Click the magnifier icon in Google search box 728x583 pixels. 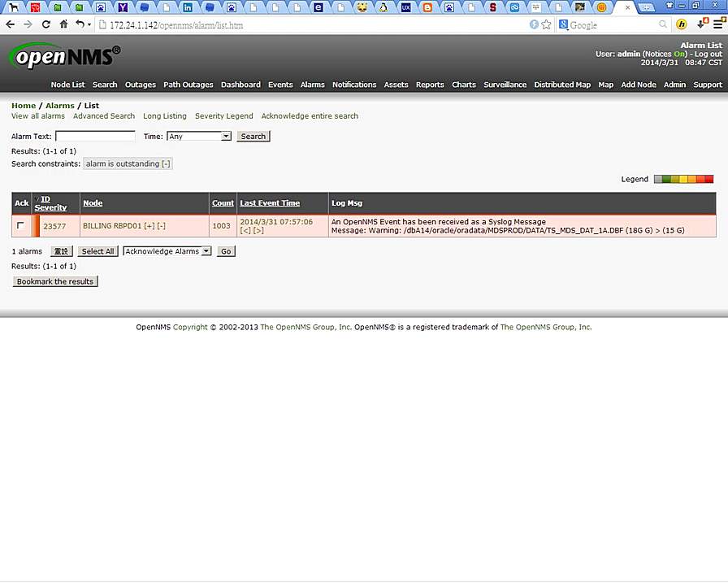[662, 24]
